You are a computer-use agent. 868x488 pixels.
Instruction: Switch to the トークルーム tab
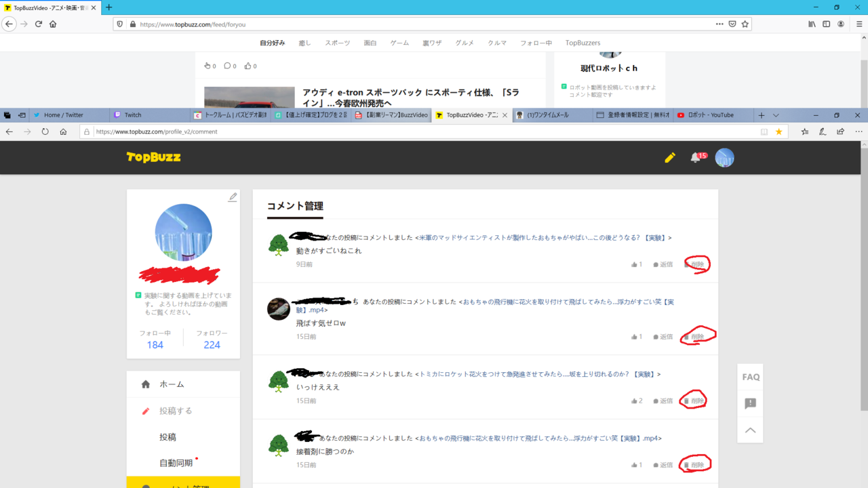click(231, 115)
